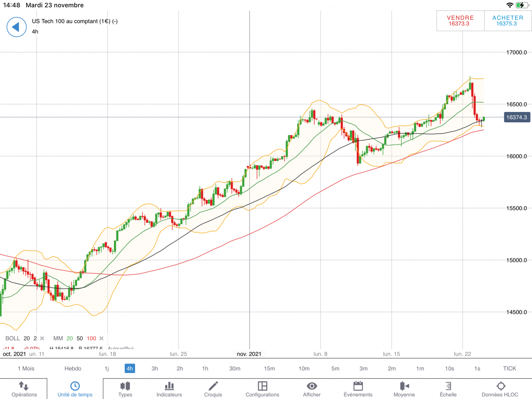Open the Opérations panel
This screenshot has height=399, width=532.
(24, 389)
